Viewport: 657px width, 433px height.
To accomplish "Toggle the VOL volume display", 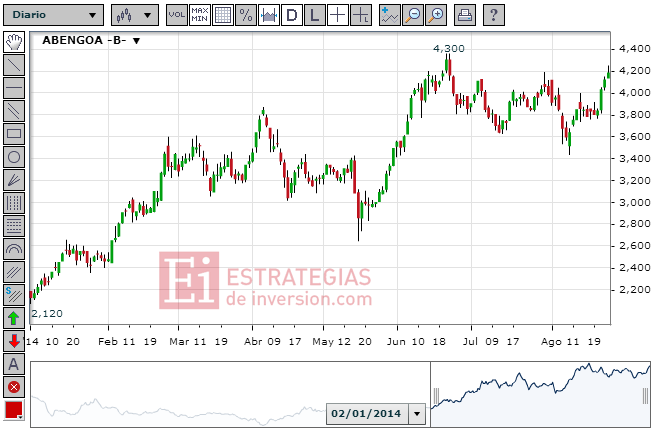I will (177, 15).
